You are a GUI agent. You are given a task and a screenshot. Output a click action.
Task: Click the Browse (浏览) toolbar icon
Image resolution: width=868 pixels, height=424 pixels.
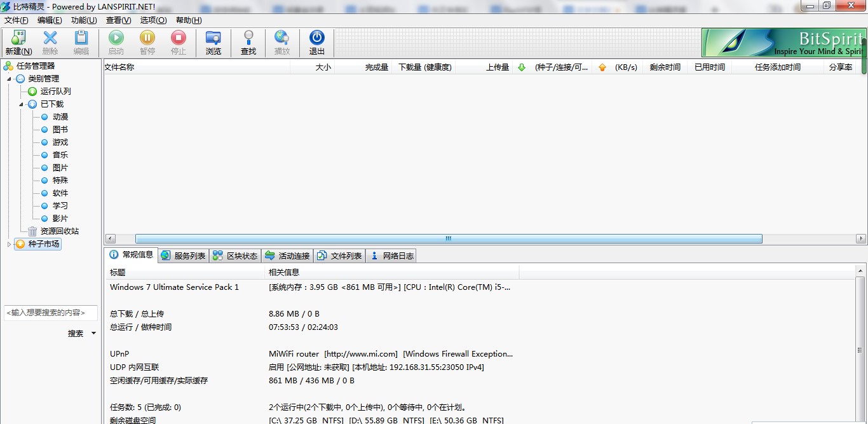point(214,38)
